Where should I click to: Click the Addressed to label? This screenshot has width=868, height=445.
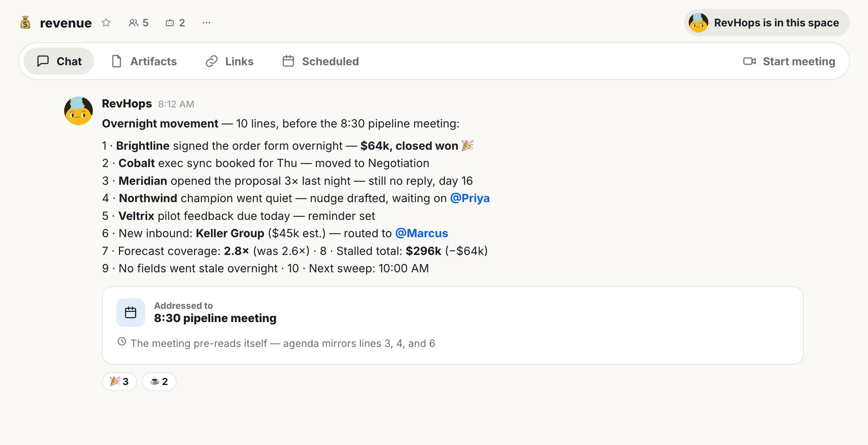pos(183,305)
